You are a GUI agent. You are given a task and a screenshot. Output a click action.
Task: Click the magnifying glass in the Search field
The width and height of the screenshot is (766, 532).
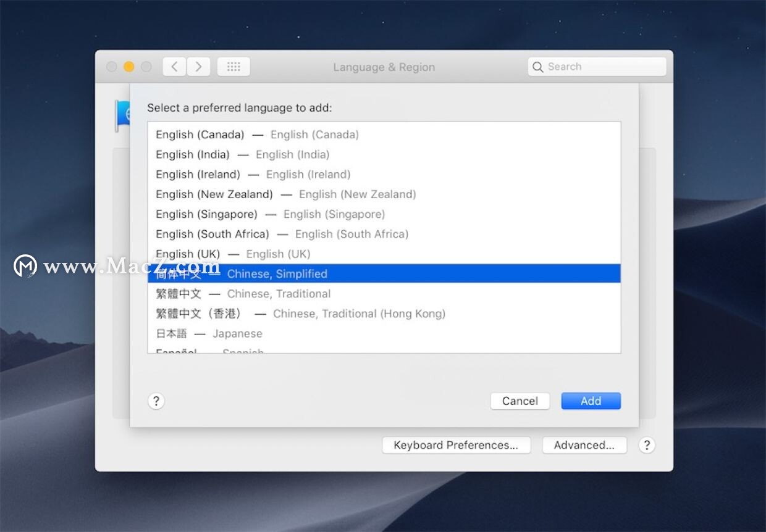(x=538, y=66)
